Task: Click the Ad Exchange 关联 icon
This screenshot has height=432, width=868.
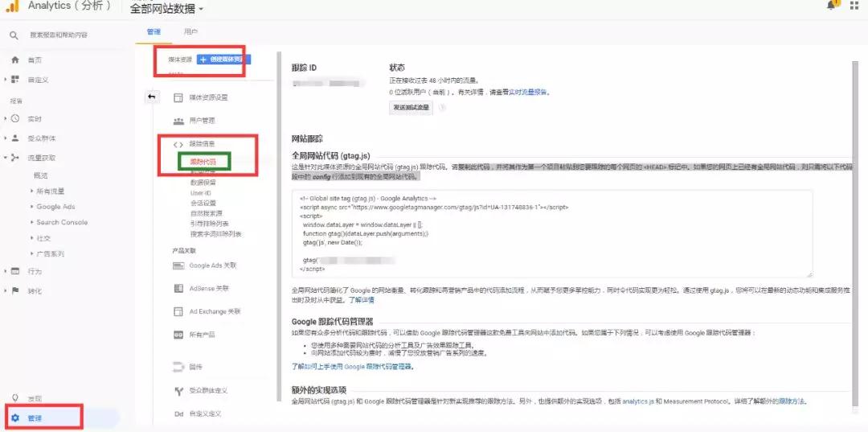Action: click(178, 311)
